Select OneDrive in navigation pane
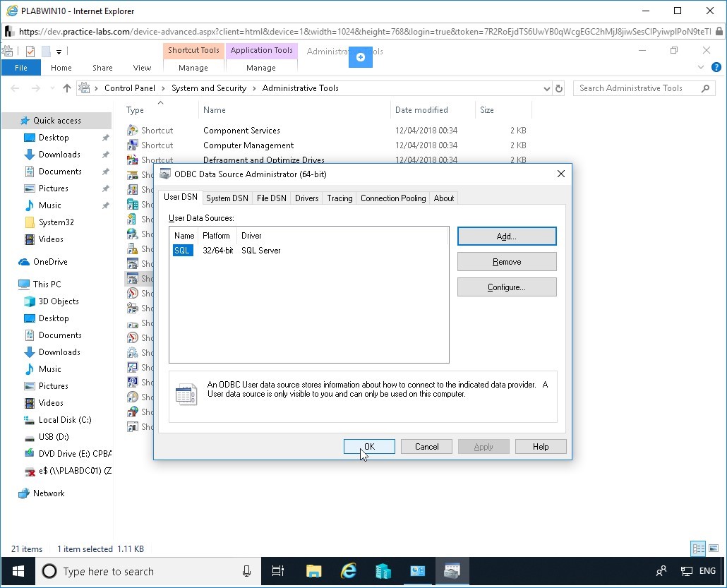This screenshot has width=727, height=588. pyautogui.click(x=50, y=262)
